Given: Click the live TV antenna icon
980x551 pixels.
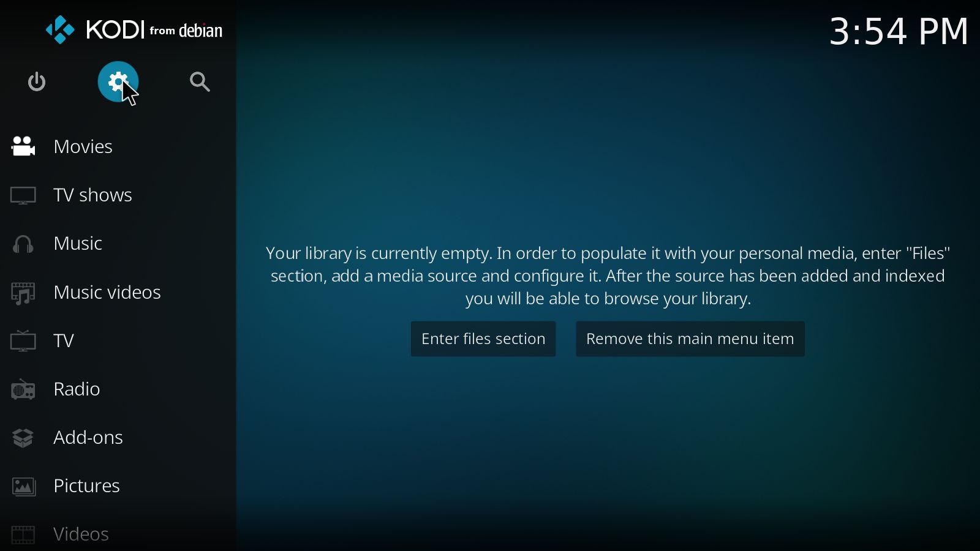Looking at the screenshot, I should 23,341.
